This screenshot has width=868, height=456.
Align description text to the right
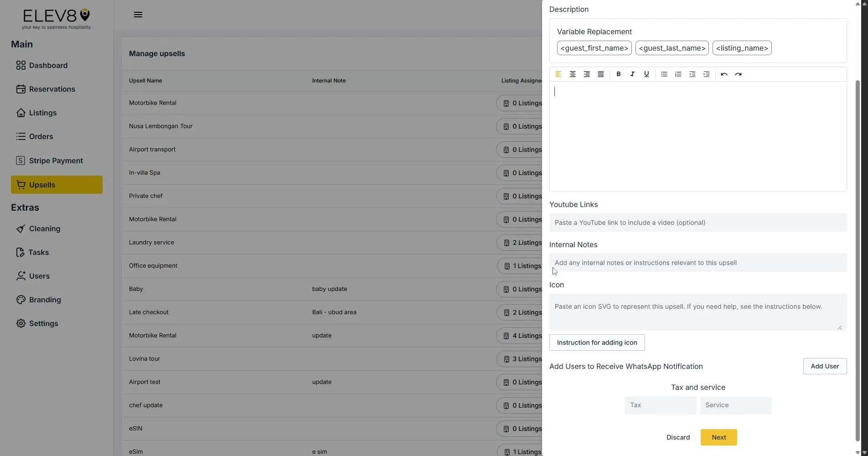coord(587,74)
